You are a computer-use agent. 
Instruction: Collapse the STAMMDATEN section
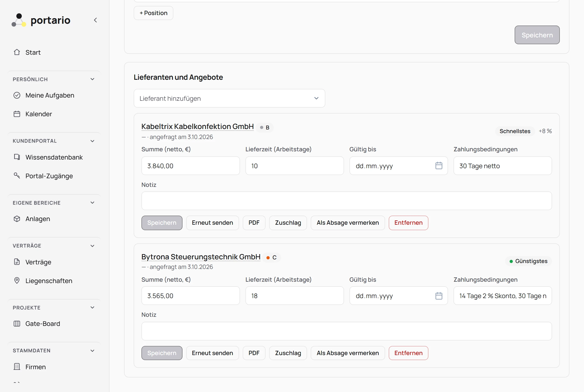[92, 351]
